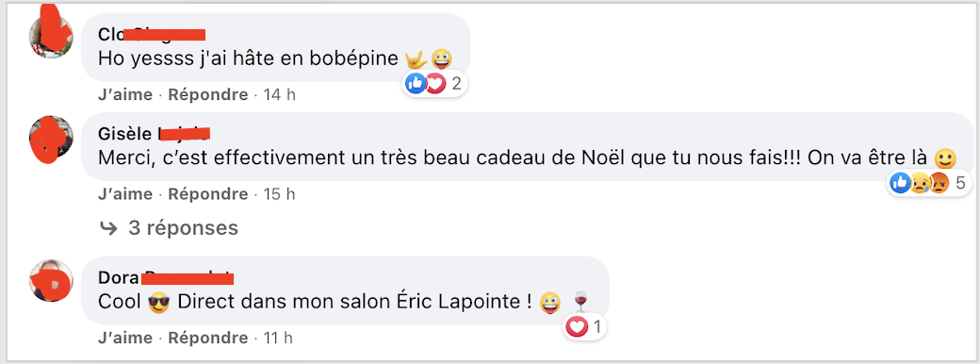980x364 pixels.
Task: Like Dora's comment with J'aime
Action: [125, 339]
